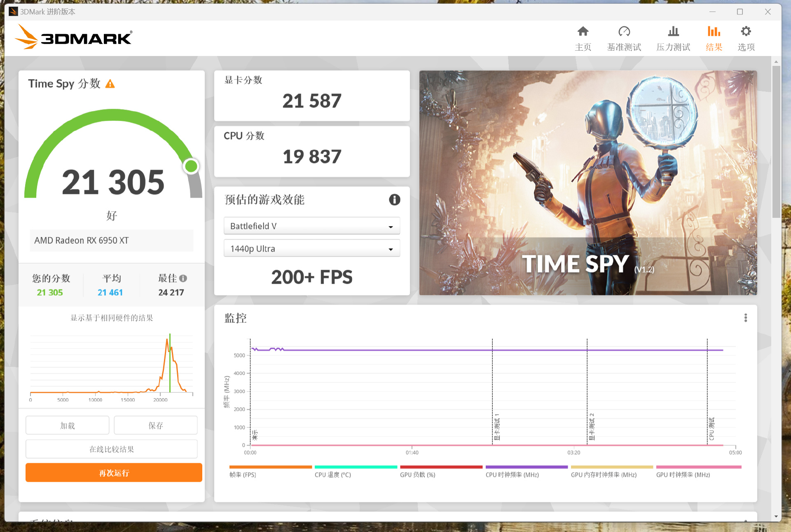
Task: Expand the Battlefield V game dropdown
Action: [311, 226]
